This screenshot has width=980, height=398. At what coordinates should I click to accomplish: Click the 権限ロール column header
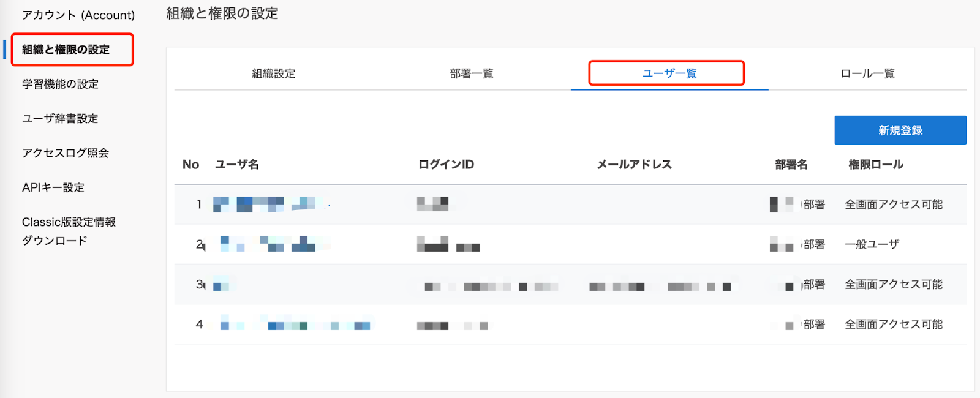click(x=875, y=164)
